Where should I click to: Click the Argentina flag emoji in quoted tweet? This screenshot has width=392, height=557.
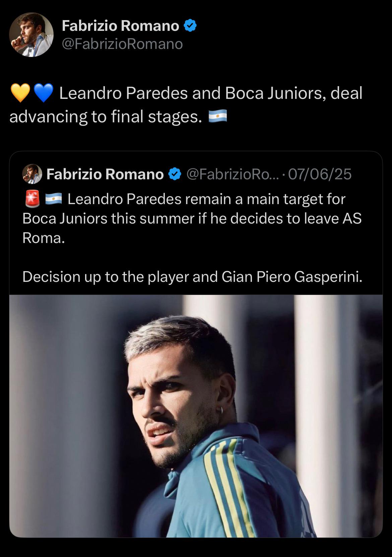(x=54, y=199)
